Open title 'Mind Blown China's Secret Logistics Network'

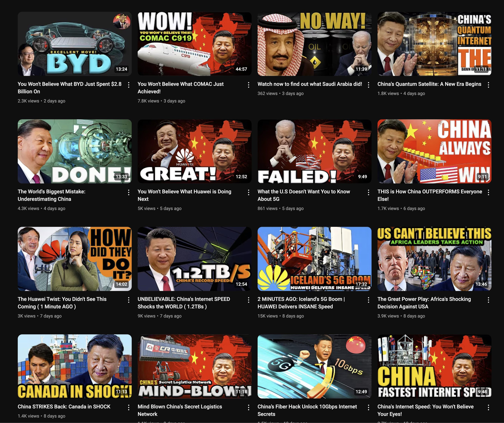pyautogui.click(x=180, y=410)
